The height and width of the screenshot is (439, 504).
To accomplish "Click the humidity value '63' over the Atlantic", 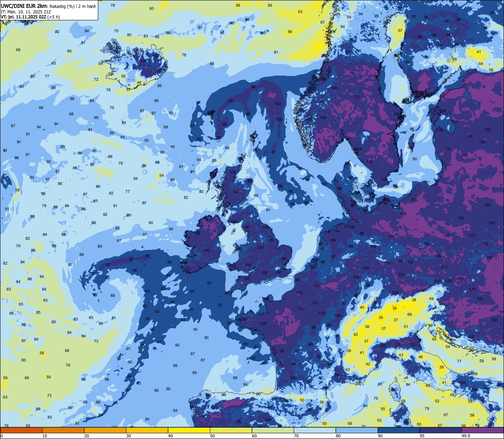I will tap(5, 397).
